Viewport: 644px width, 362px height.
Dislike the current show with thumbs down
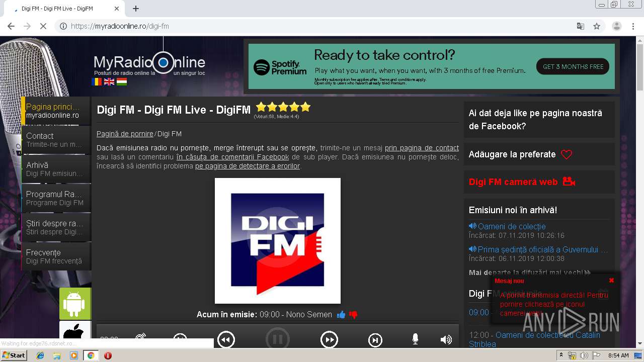[x=353, y=315]
